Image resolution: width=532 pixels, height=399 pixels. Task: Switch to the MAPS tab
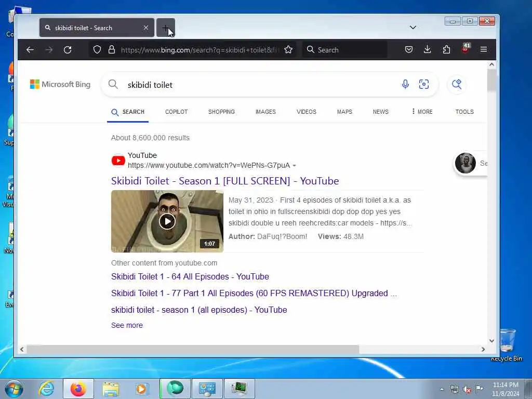(345, 112)
